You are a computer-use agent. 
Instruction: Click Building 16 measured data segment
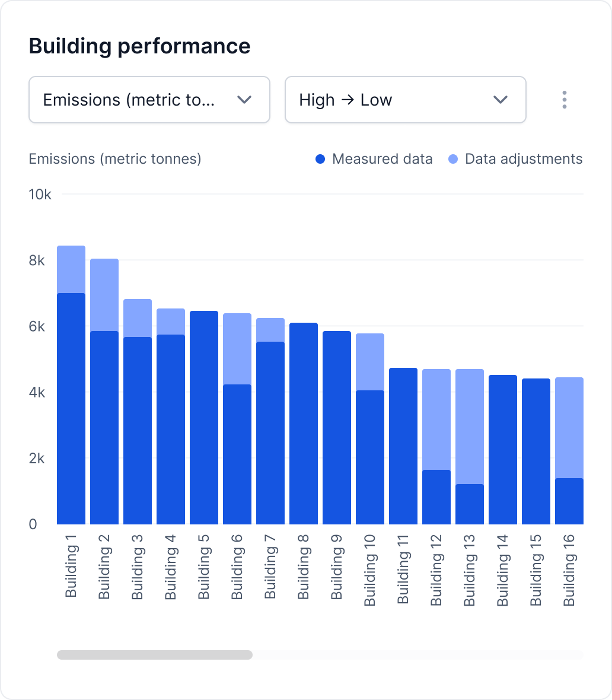pyautogui.click(x=569, y=501)
